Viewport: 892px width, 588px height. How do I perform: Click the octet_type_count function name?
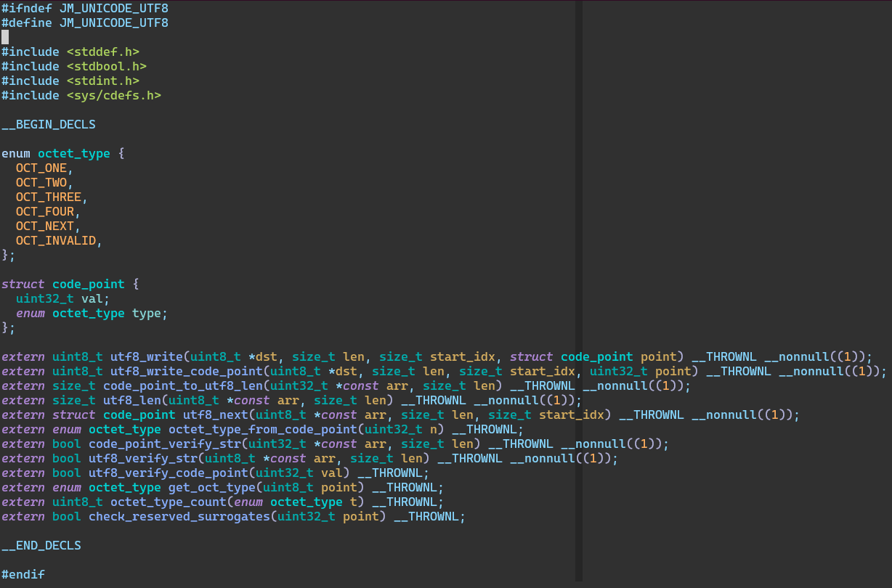(169, 502)
